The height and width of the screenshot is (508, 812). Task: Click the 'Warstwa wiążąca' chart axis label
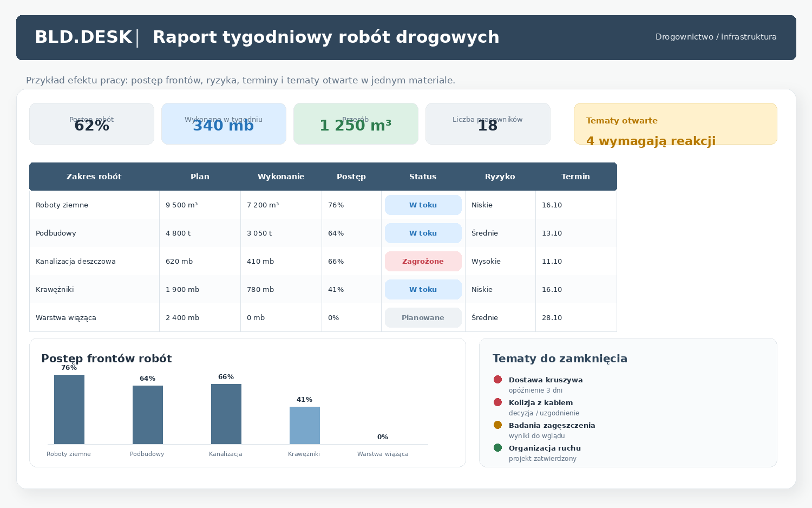[383, 454]
